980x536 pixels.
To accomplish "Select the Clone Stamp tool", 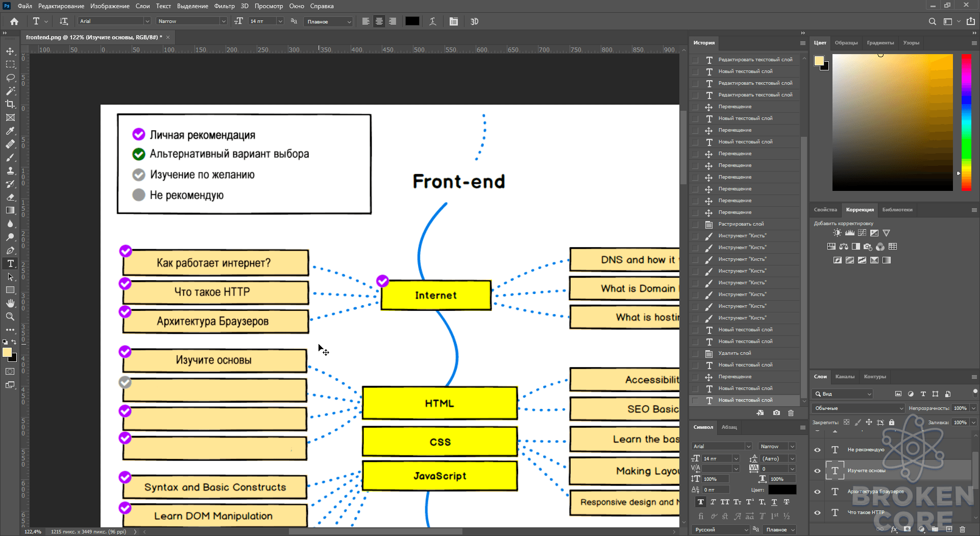I will (10, 171).
